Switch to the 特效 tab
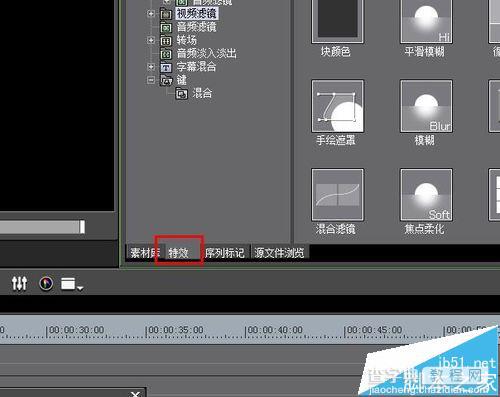 [x=179, y=253]
